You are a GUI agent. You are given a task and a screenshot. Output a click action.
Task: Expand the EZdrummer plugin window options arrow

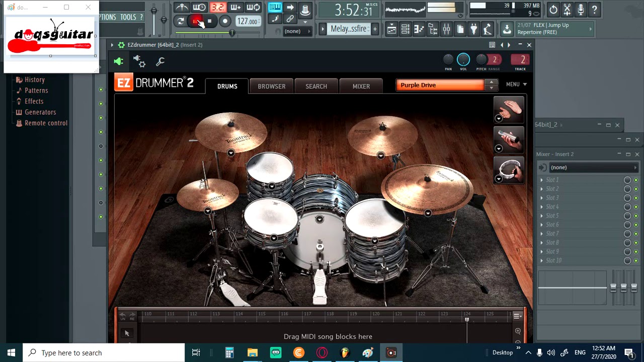click(112, 45)
